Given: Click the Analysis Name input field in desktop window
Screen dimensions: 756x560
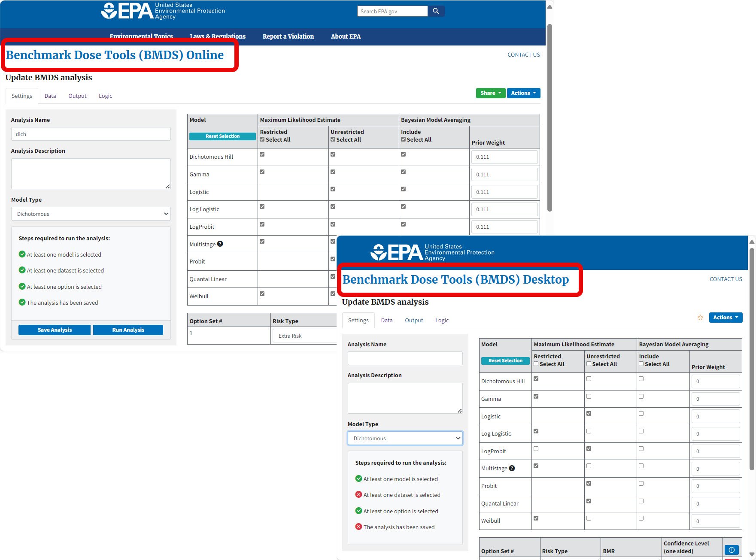Looking at the screenshot, I should [404, 358].
